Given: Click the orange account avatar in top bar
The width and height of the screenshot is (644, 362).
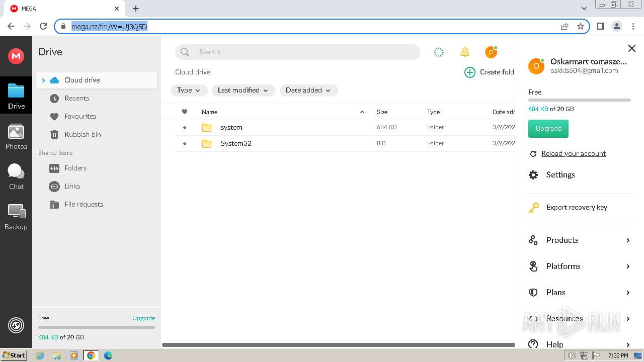Looking at the screenshot, I should (491, 52).
